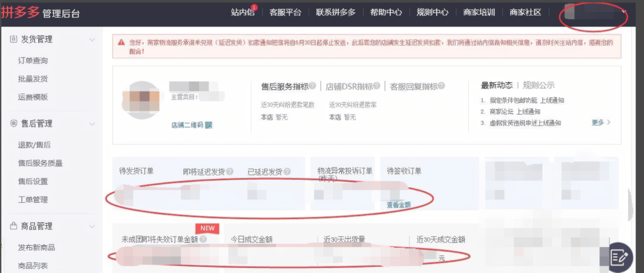
Task: Click the help icon beside 客服回复指标
Action: (x=441, y=86)
